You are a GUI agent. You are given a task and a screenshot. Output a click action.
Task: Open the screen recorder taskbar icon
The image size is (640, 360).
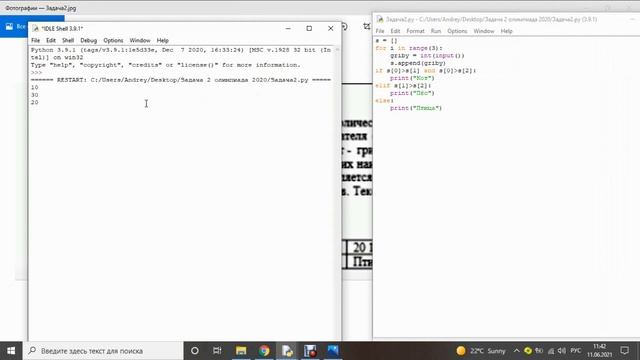310,351
